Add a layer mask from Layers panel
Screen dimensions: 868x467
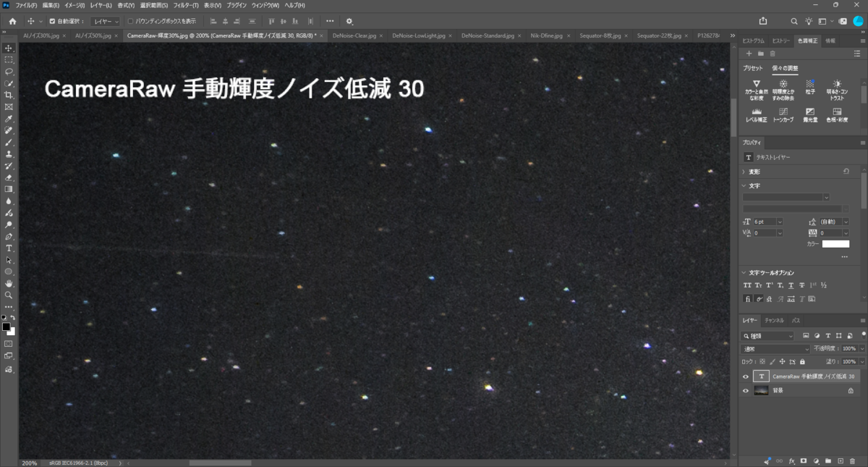804,460
